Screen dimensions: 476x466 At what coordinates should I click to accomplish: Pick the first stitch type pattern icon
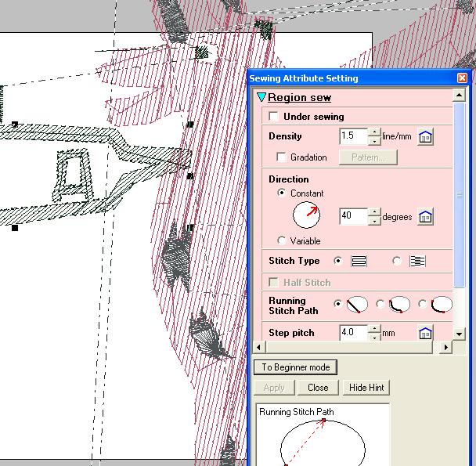(x=359, y=261)
